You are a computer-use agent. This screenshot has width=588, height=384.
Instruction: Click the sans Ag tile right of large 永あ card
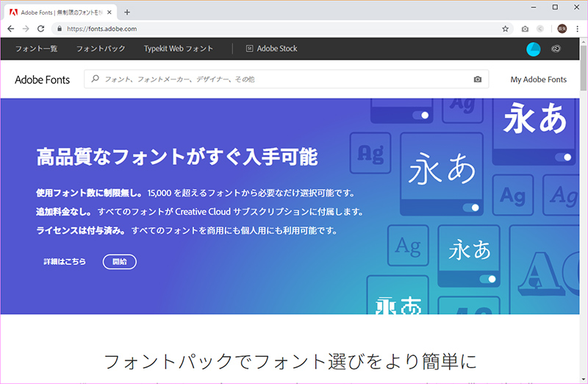pyautogui.click(x=513, y=195)
